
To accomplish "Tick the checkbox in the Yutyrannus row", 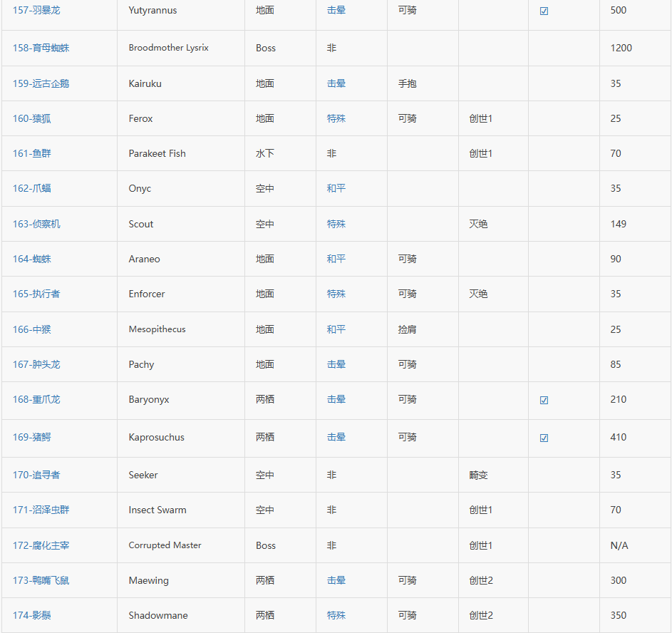I will (544, 11).
